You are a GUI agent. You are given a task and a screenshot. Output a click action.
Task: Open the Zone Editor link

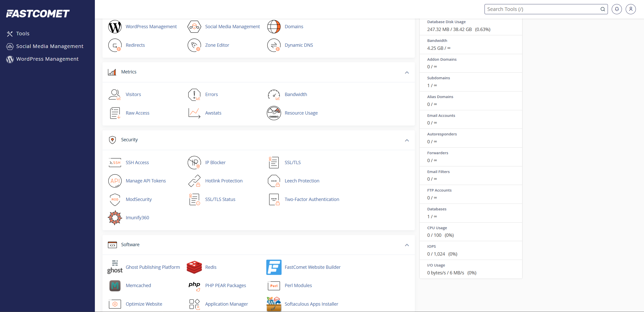[217, 45]
